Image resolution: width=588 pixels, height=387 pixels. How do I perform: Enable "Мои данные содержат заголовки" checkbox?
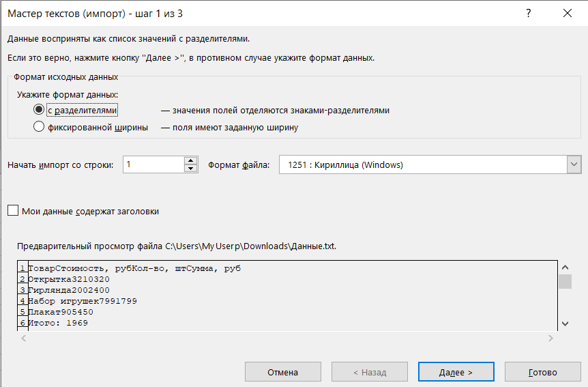[x=13, y=211]
